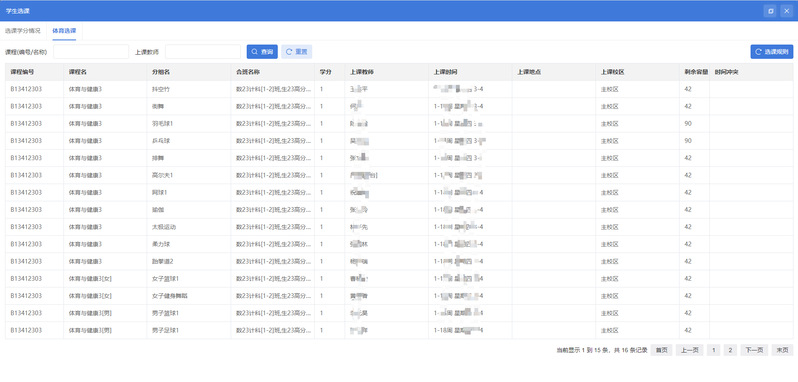
Task: Click remaining capacity 90 in 羽毛球1 row
Action: pyautogui.click(x=688, y=124)
